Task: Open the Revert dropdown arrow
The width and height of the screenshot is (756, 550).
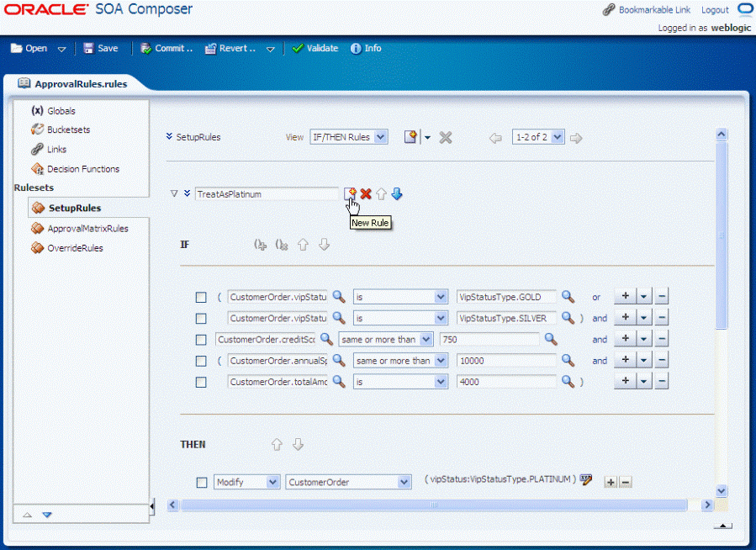Action: pyautogui.click(x=271, y=49)
